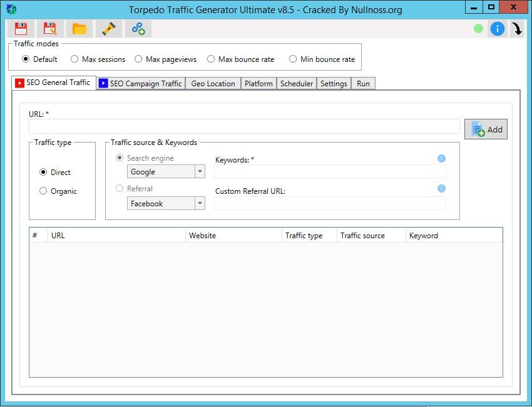The image size is (532, 407).
Task: Open the Facebook referral dropdown
Action: [200, 204]
